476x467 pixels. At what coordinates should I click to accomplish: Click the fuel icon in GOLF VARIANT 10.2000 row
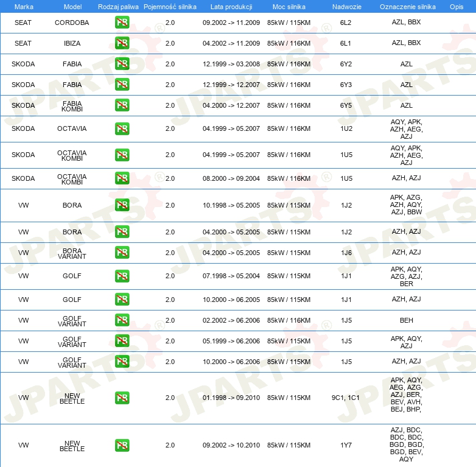coord(122,361)
